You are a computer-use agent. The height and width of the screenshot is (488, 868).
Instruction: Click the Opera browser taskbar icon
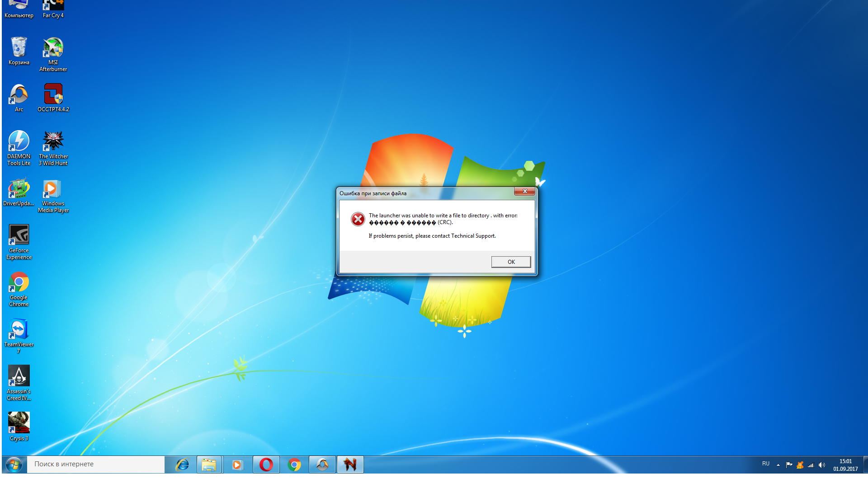[266, 464]
